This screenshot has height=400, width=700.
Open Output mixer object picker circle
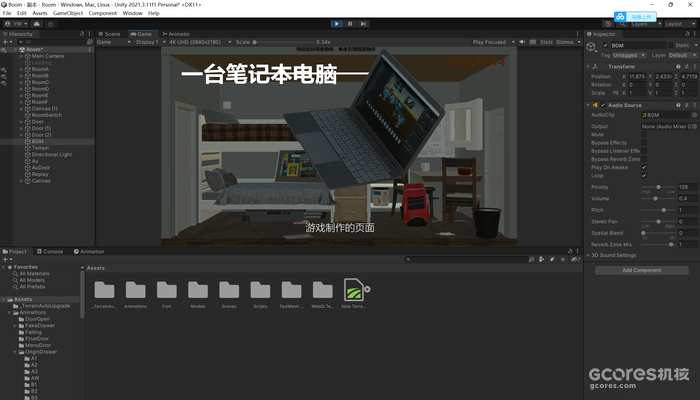pyautogui.click(x=694, y=126)
